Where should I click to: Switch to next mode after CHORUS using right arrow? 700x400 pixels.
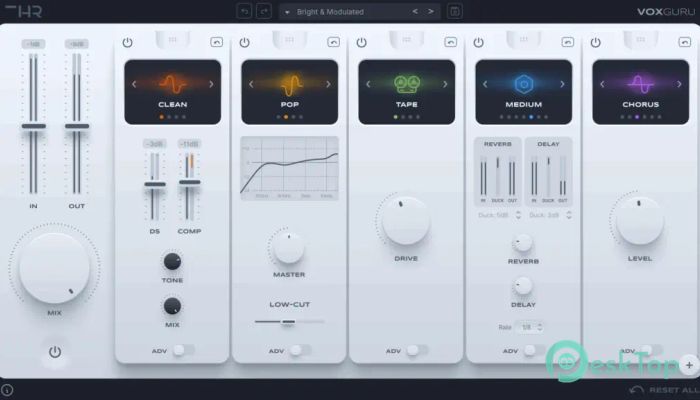point(679,85)
